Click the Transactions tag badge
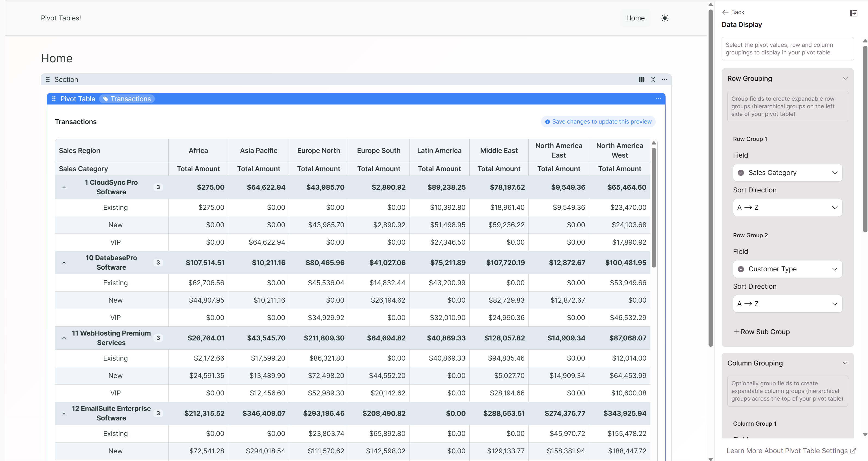The image size is (868, 461). tap(127, 99)
